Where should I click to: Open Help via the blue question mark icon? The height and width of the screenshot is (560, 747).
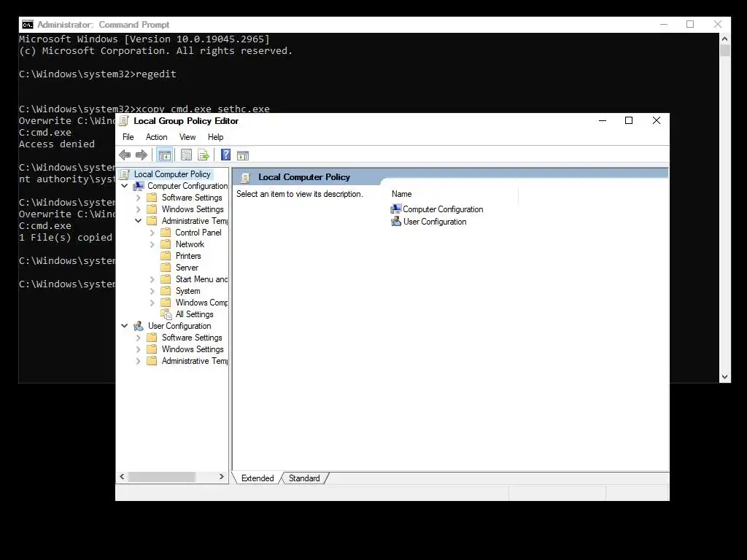(226, 155)
